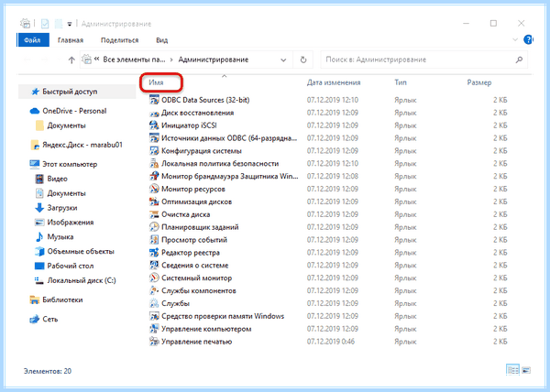Screen dimensions: 550x392
Task: Open quick access toolbar customize dropdown
Action: pyautogui.click(x=70, y=24)
